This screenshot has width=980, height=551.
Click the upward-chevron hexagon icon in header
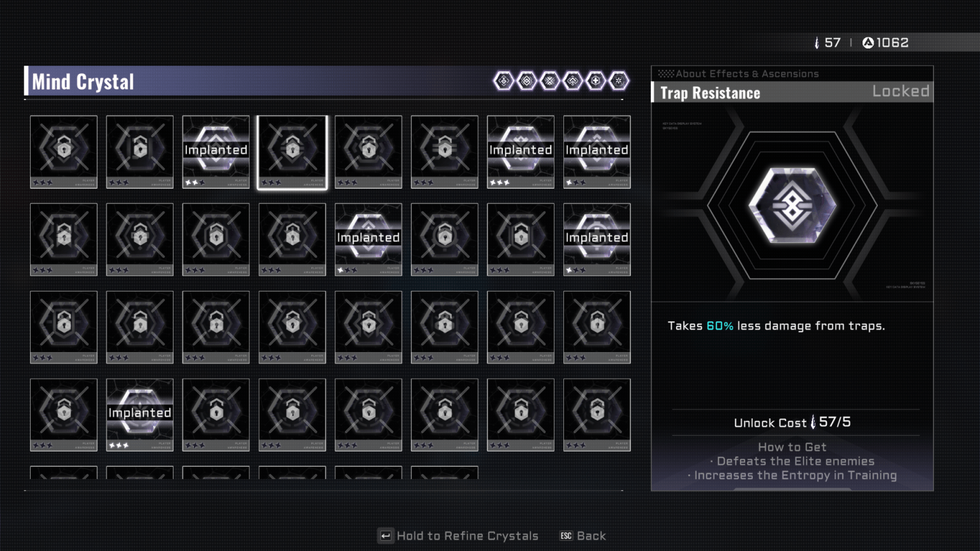point(572,81)
